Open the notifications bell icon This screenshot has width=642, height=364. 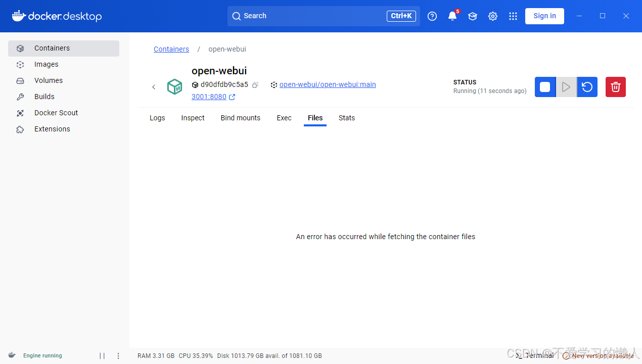(x=452, y=16)
